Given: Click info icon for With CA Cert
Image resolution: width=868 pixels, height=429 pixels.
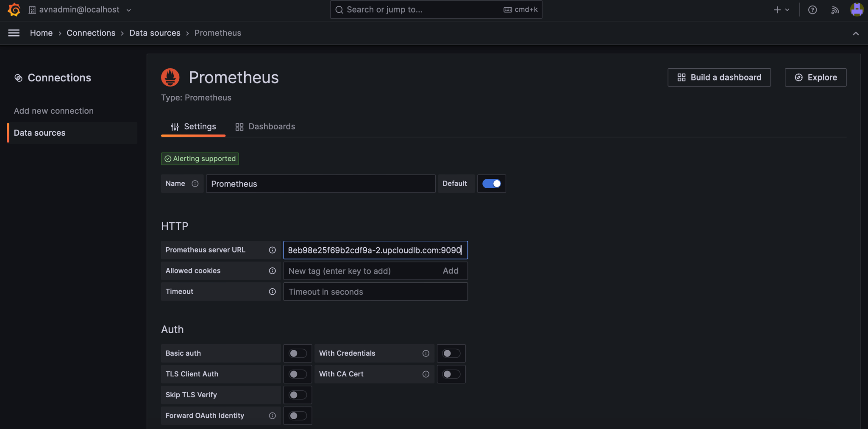Looking at the screenshot, I should [x=426, y=374].
